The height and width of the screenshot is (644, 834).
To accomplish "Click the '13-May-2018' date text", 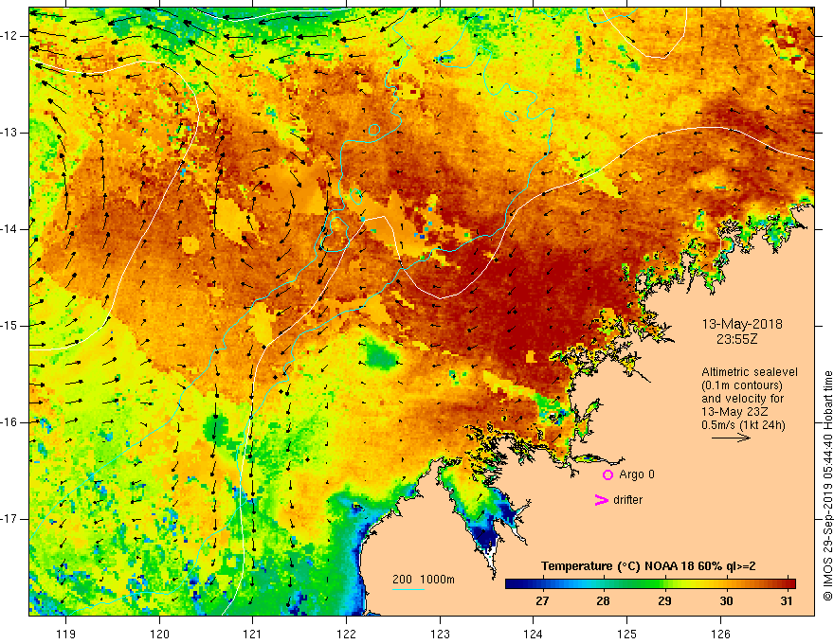I will [742, 324].
